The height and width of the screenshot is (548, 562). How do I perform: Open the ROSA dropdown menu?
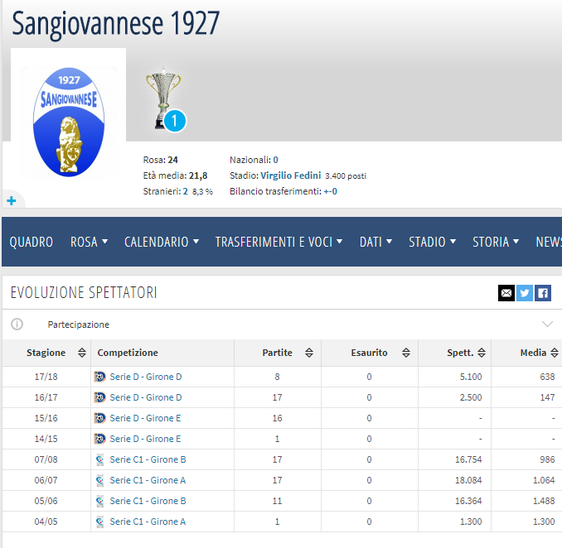[89, 242]
